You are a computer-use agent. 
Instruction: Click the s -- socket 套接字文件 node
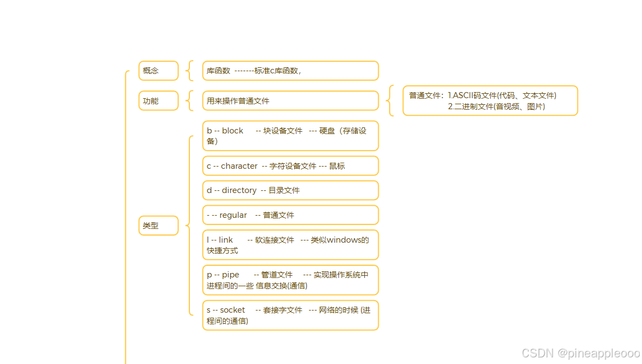290,315
